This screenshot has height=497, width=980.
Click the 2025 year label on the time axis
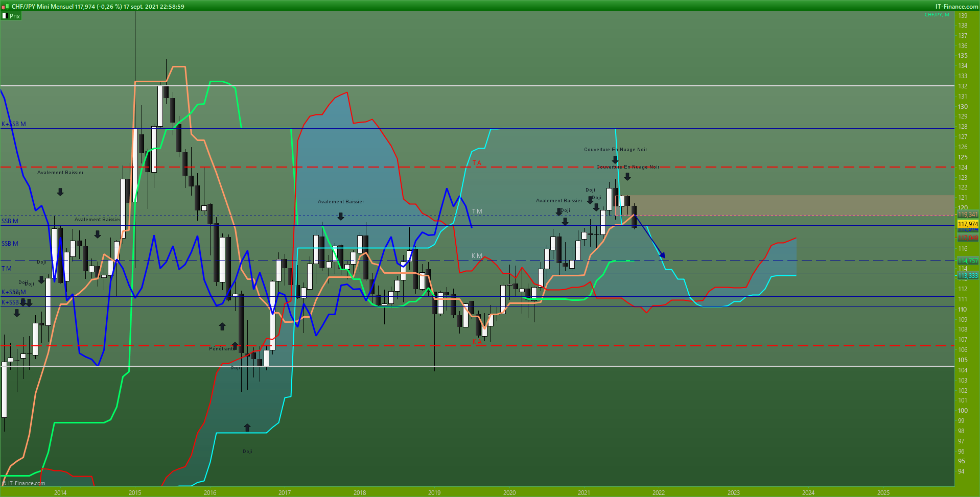click(x=883, y=493)
